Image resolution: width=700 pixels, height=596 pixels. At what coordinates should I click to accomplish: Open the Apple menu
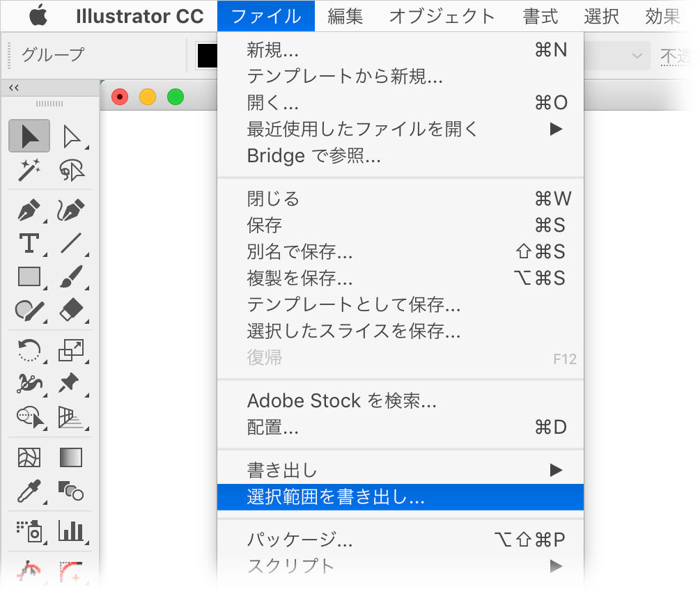[38, 15]
